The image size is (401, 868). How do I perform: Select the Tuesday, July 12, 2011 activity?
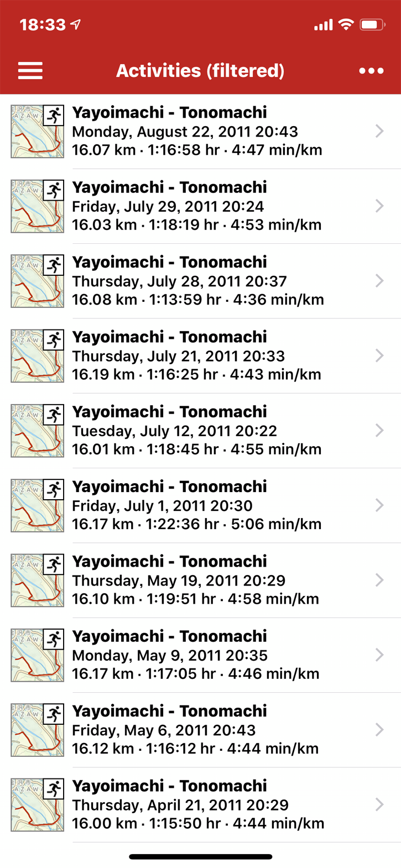tap(196, 431)
